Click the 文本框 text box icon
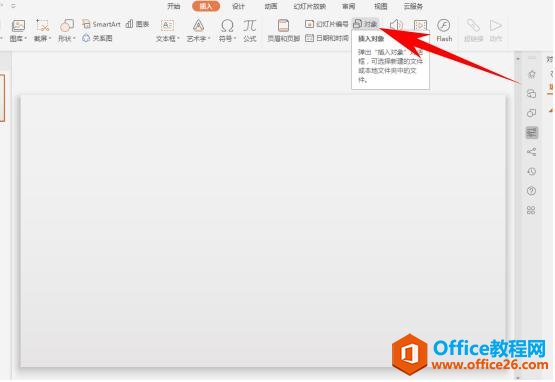 tap(167, 25)
